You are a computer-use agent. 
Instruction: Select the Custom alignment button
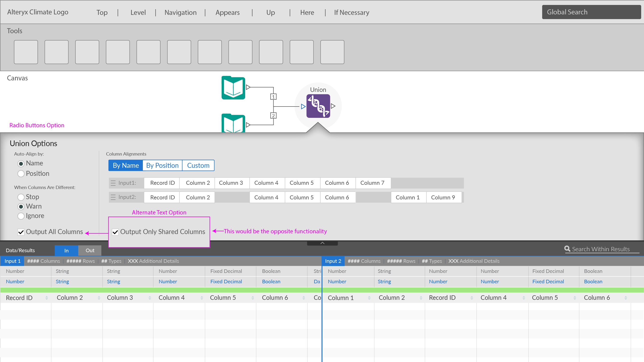pyautogui.click(x=198, y=165)
